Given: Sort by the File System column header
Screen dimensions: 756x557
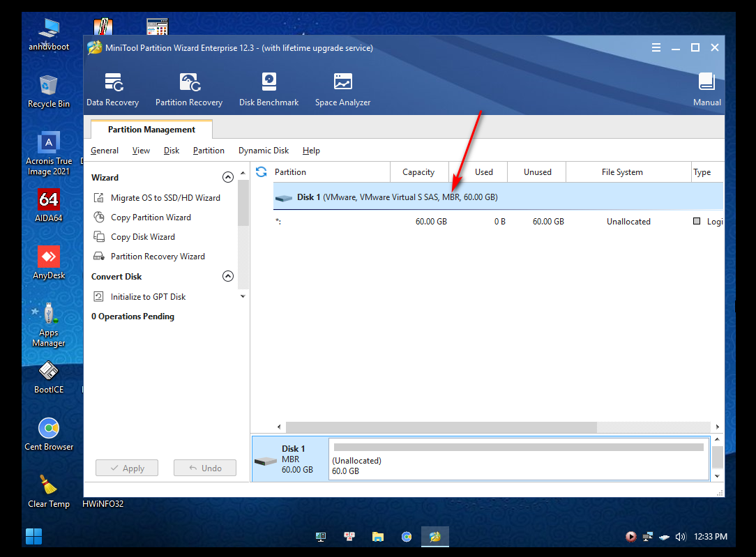Looking at the screenshot, I should click(628, 172).
